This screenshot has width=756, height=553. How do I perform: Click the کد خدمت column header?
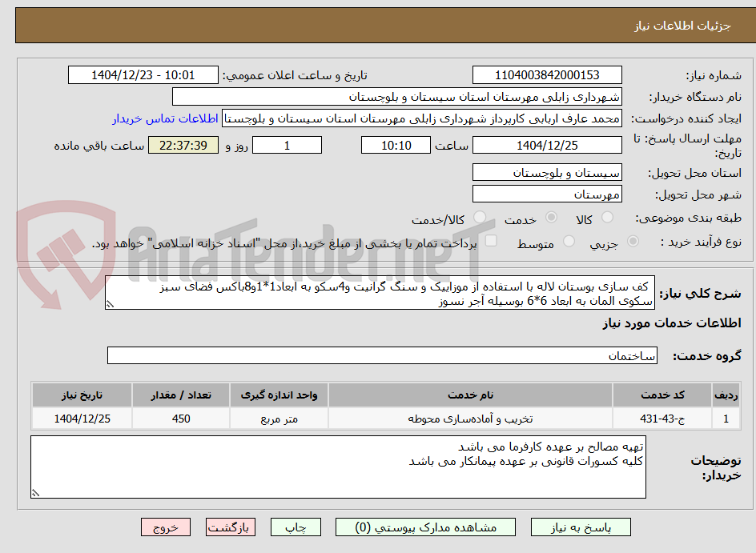(x=662, y=395)
